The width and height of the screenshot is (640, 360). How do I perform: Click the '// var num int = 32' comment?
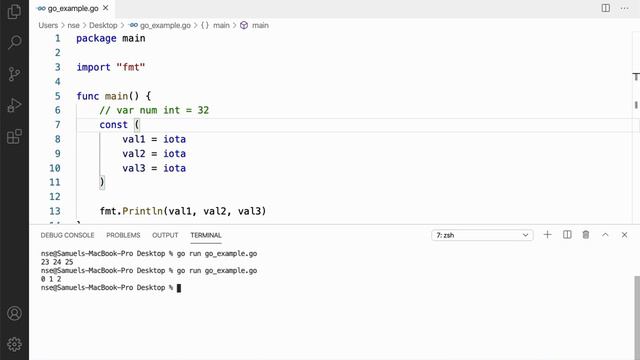coord(154,110)
